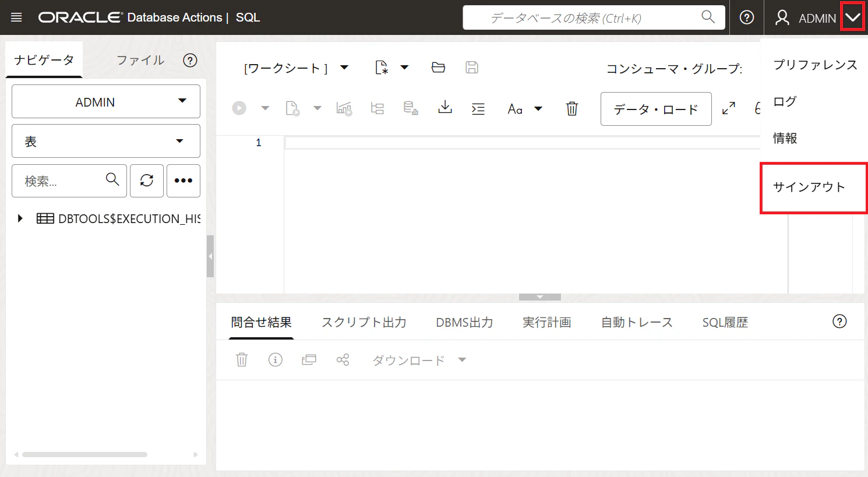This screenshot has width=868, height=477.
Task: Click the share results icon
Action: 343,360
